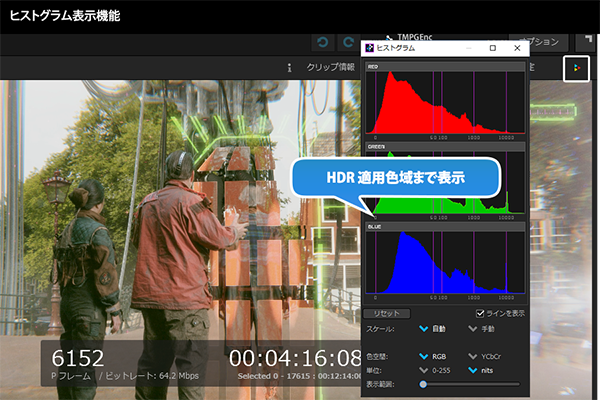Select RGB color space option
Viewport: 600px width, 400px height.
[432, 356]
